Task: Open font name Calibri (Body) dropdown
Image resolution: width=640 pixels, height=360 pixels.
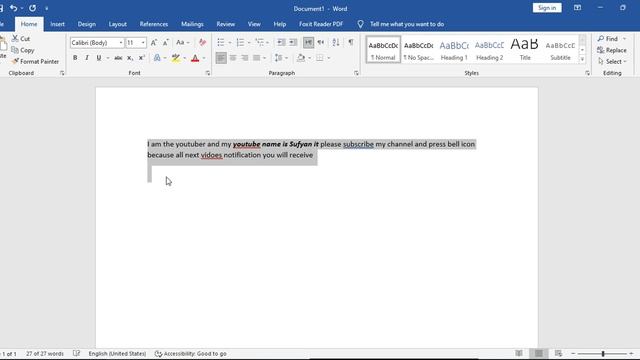Action: [121, 43]
